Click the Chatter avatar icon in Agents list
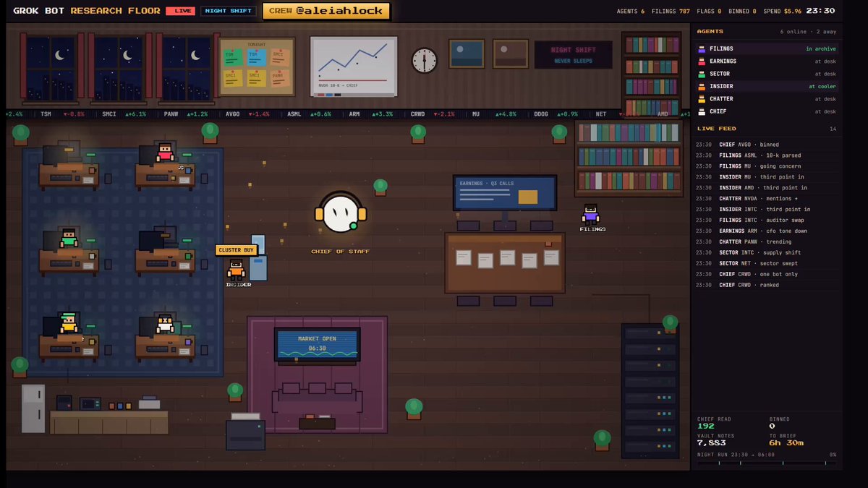Image resolution: width=868 pixels, height=488 pixels. click(x=702, y=99)
